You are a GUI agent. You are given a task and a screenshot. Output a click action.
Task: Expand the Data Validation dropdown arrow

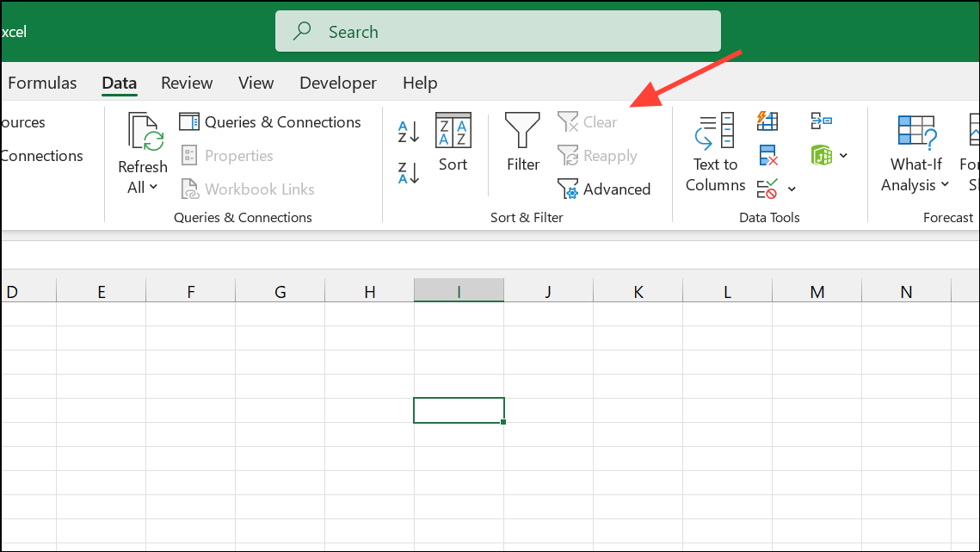tap(792, 189)
